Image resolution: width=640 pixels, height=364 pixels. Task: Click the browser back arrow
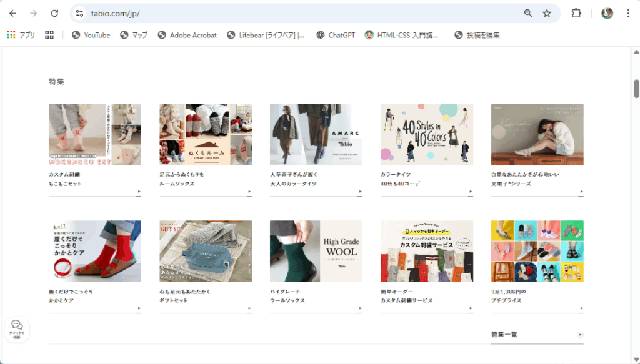[x=13, y=13]
